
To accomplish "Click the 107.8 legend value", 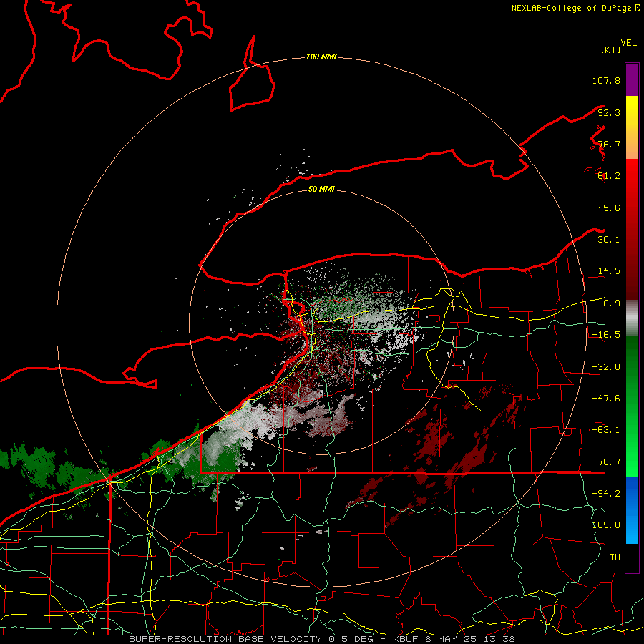I will tap(606, 80).
